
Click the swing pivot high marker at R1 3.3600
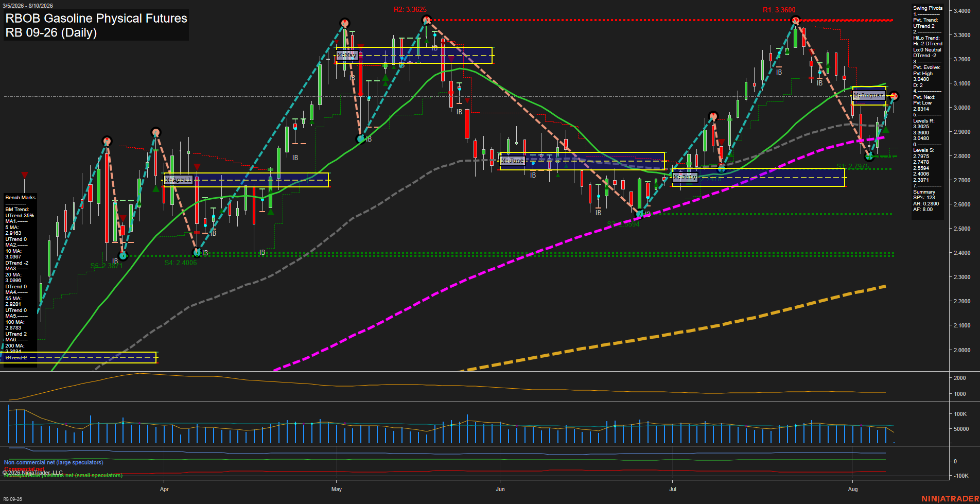795,21
